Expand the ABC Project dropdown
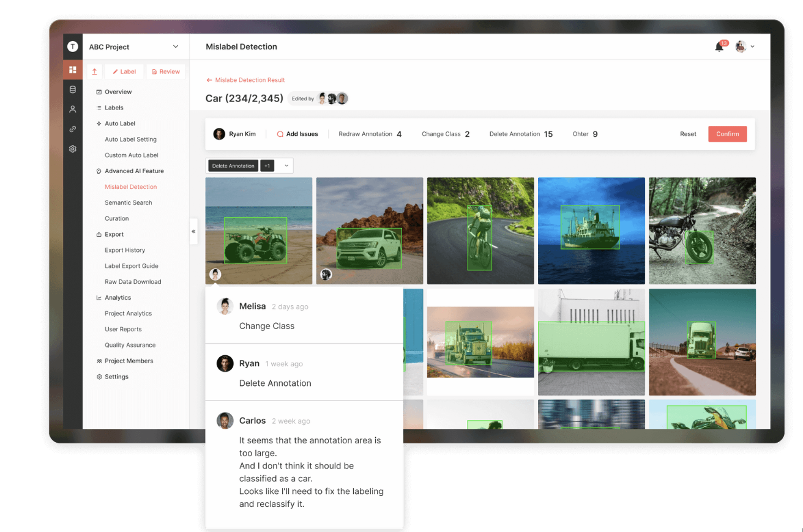Screen dimensions: 803x532 (176, 47)
